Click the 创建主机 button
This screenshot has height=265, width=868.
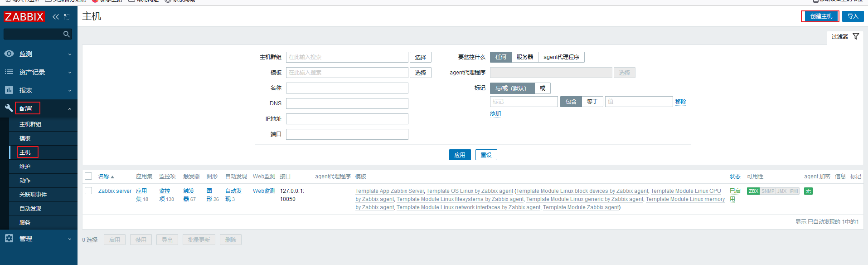pyautogui.click(x=821, y=16)
